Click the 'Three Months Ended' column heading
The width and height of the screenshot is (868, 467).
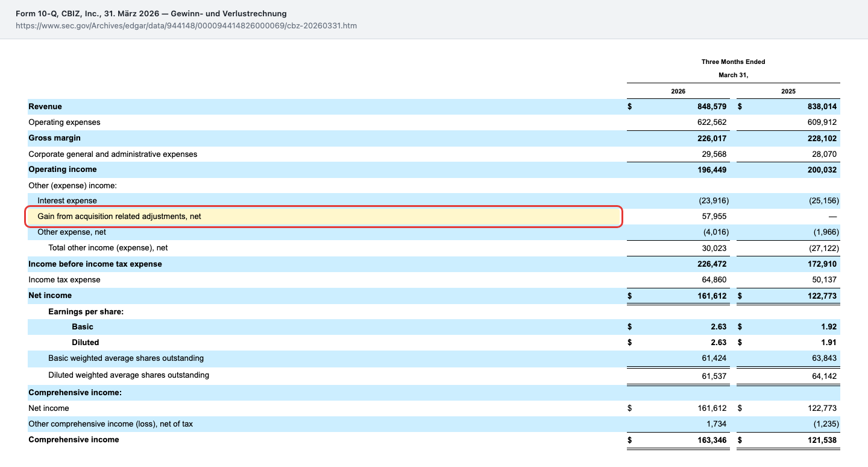pos(733,62)
